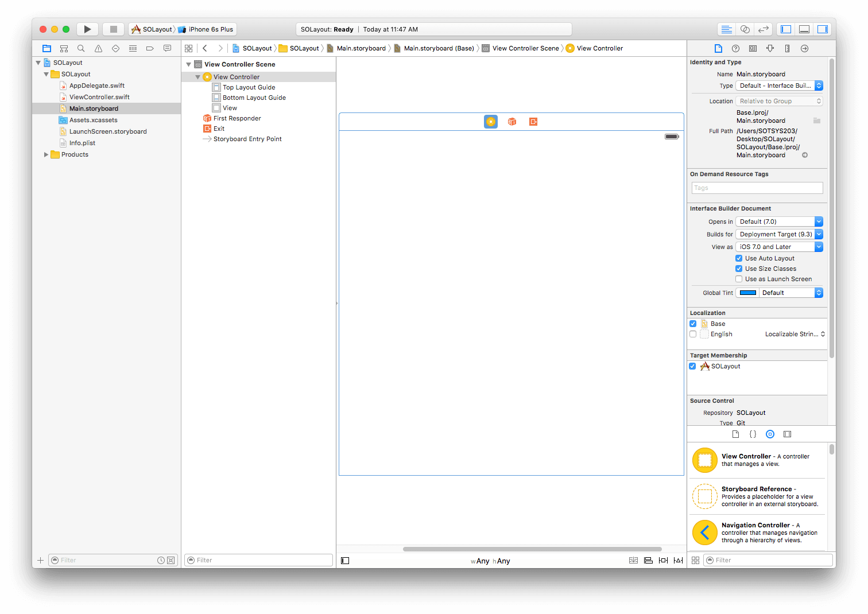Viewport: 868px width, 614px height.
Task: Open the Code Snippet library
Action: [x=753, y=434]
